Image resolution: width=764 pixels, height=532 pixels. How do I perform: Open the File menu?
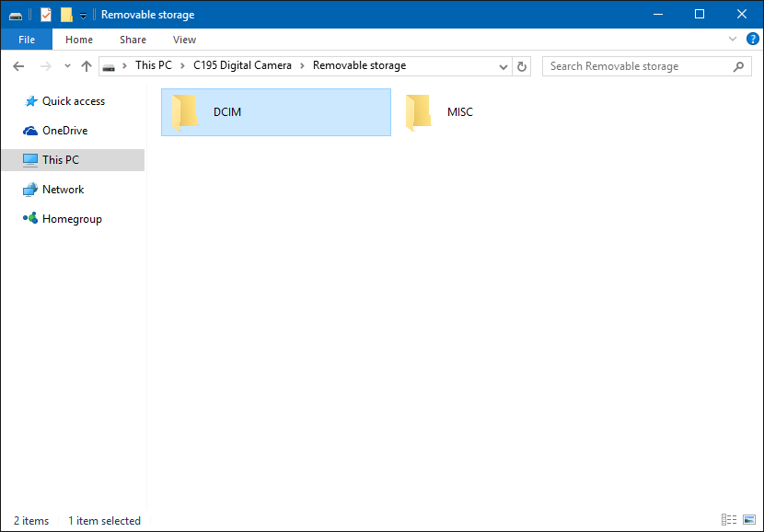pos(27,40)
